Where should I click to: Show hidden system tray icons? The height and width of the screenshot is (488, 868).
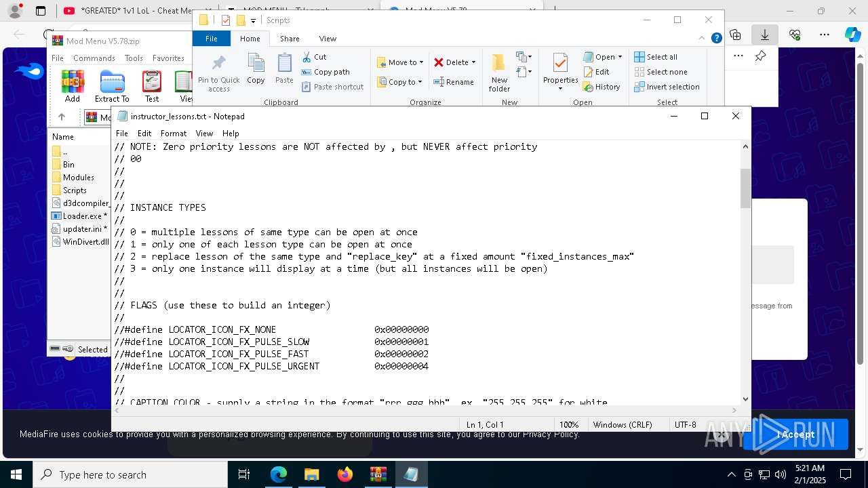(x=731, y=474)
